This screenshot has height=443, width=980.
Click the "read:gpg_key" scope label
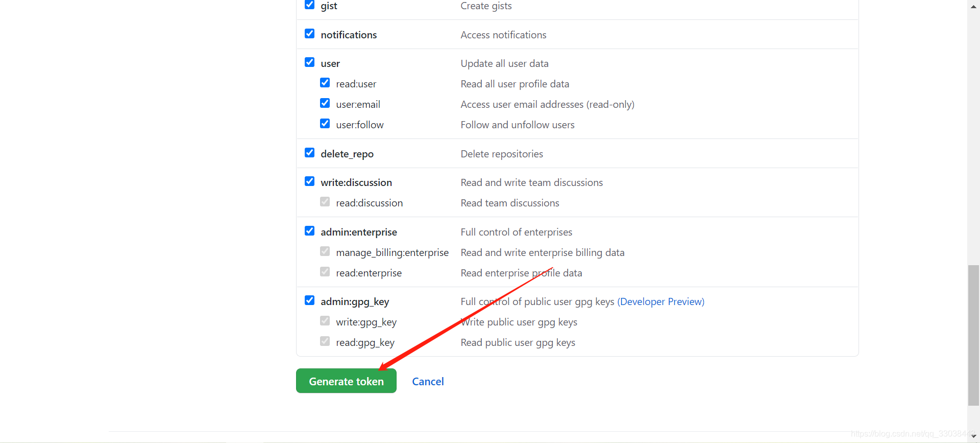[365, 343]
